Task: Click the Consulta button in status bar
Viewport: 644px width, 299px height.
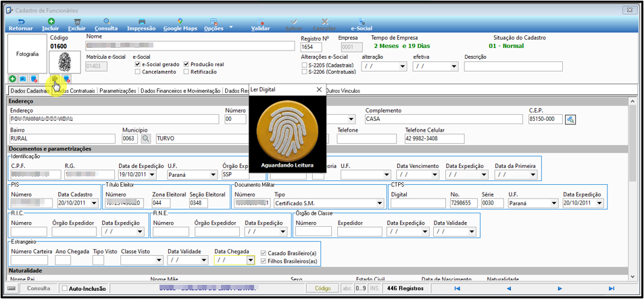Action: pyautogui.click(x=39, y=288)
